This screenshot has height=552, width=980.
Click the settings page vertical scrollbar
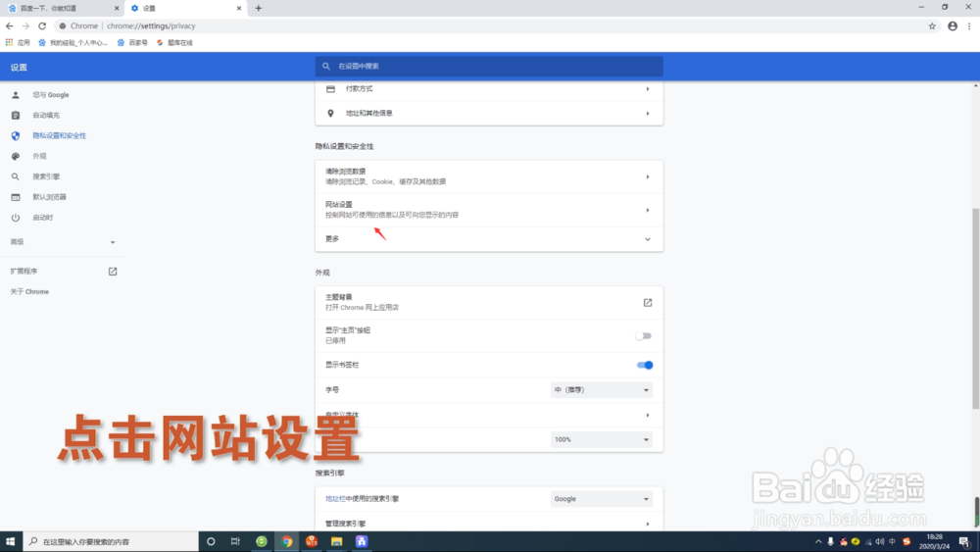(x=976, y=309)
